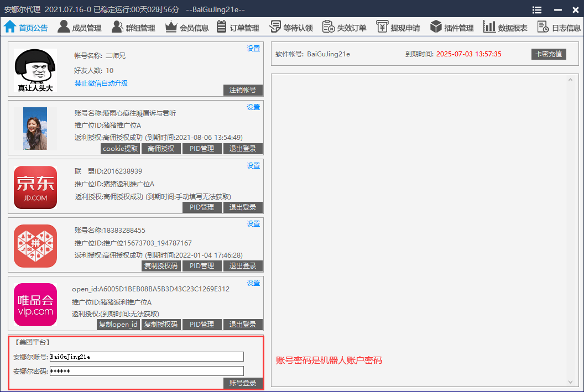Click the cookie提取 button
Image resolution: width=584 pixels, height=392 pixels.
[121, 149]
